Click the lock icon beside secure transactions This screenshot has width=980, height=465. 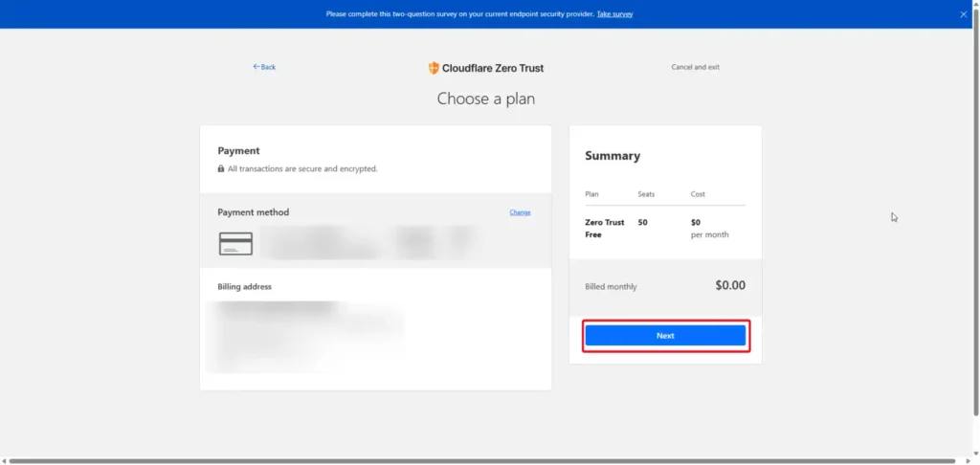221,168
